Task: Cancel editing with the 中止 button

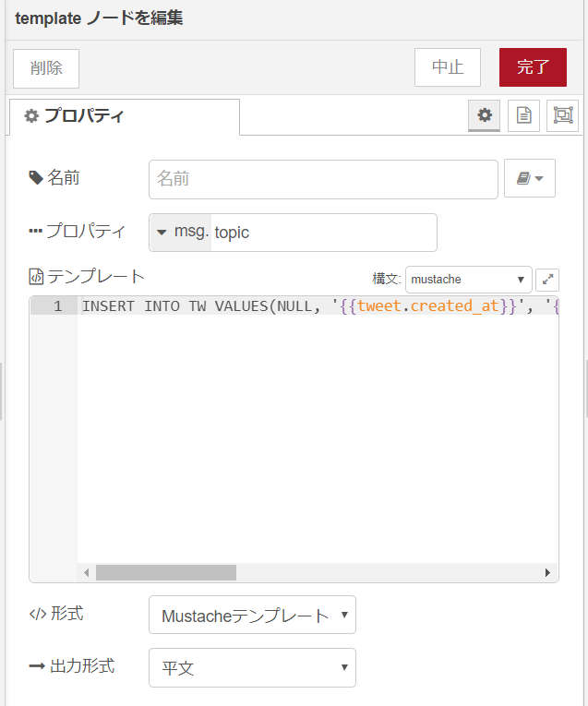Action: click(448, 67)
